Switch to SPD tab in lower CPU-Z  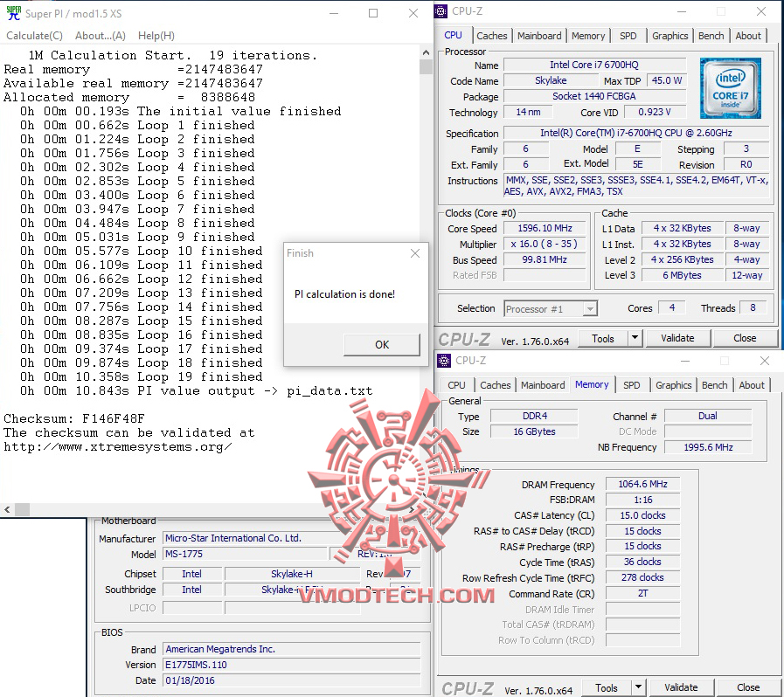coord(632,385)
